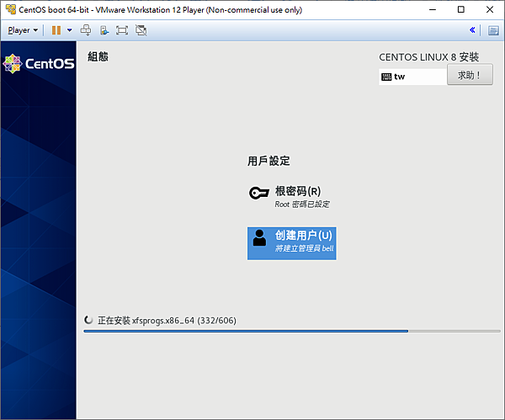Open 根密码(R) root password settings
This screenshot has height=420, width=505.
pos(290,196)
